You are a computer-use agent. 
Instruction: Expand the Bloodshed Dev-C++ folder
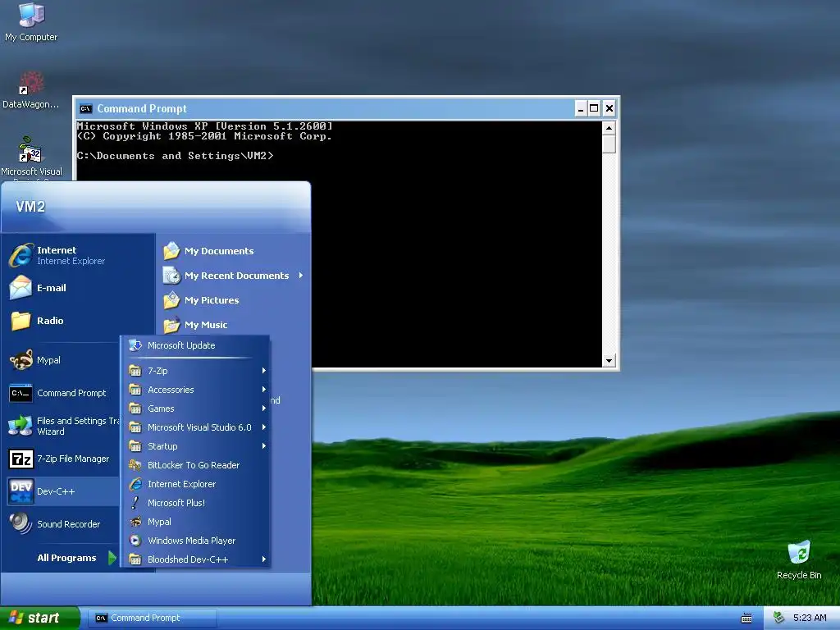pos(195,559)
